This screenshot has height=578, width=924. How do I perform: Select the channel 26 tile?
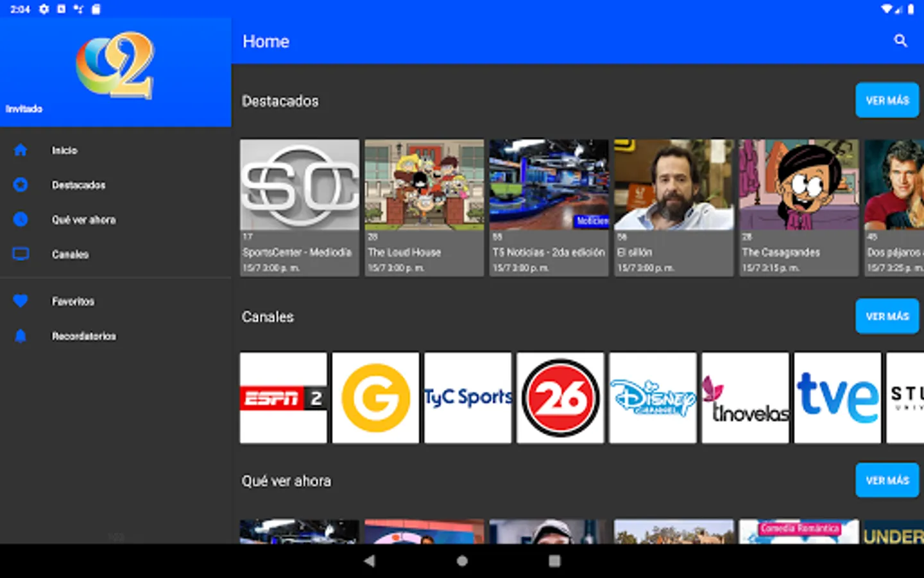click(x=560, y=398)
